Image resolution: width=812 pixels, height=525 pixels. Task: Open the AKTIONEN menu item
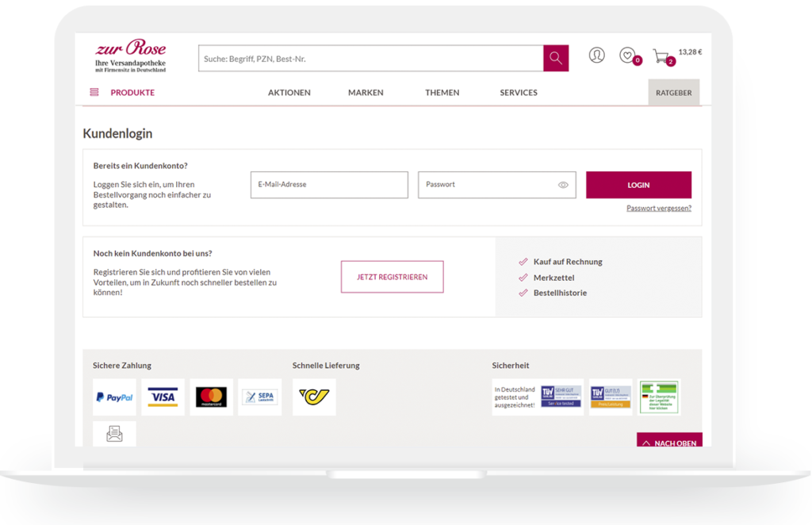289,93
